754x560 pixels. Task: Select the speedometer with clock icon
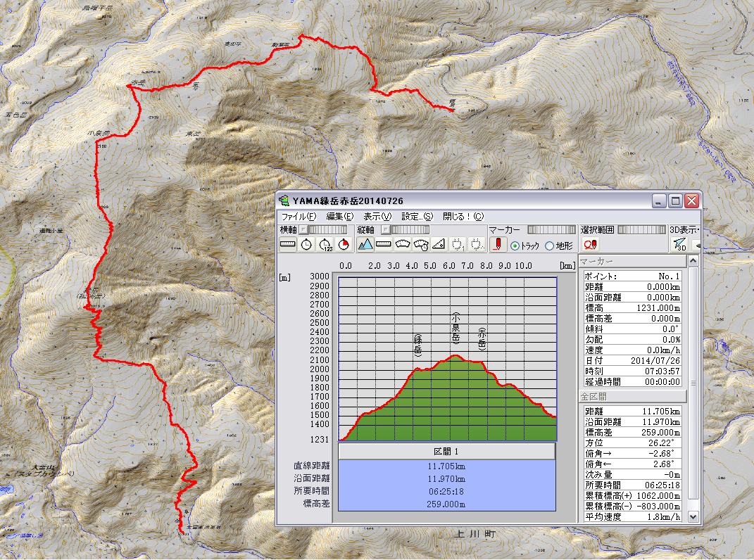[x=421, y=245]
